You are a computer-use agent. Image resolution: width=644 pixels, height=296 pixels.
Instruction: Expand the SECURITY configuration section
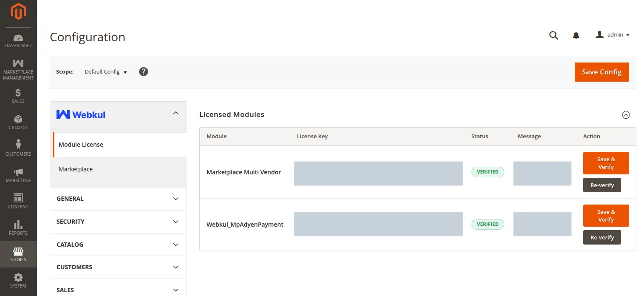tap(118, 222)
